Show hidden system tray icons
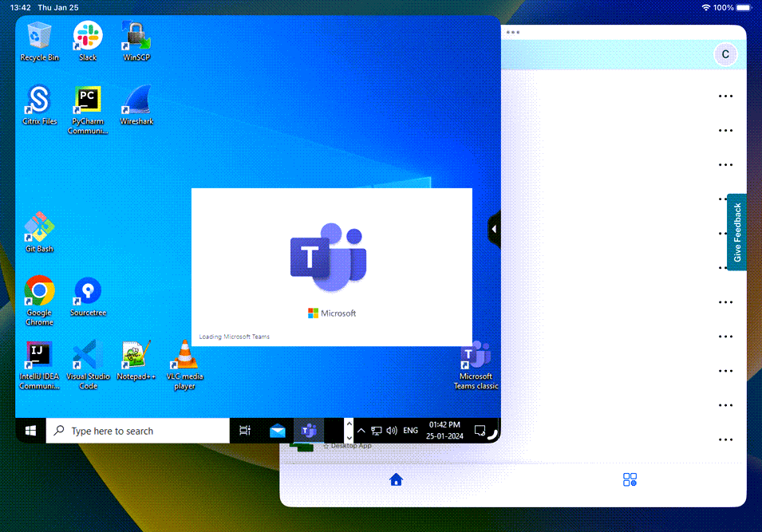The width and height of the screenshot is (762, 532). (x=361, y=431)
